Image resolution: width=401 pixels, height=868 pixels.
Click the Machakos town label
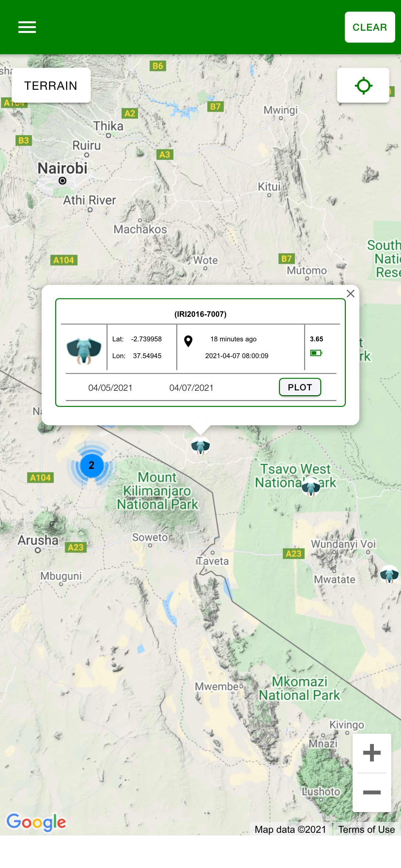140,230
